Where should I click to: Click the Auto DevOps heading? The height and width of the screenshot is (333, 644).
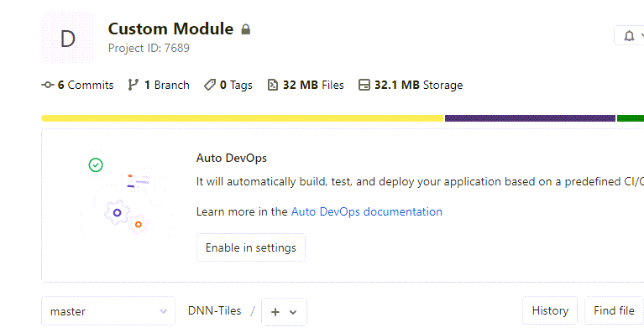232,158
